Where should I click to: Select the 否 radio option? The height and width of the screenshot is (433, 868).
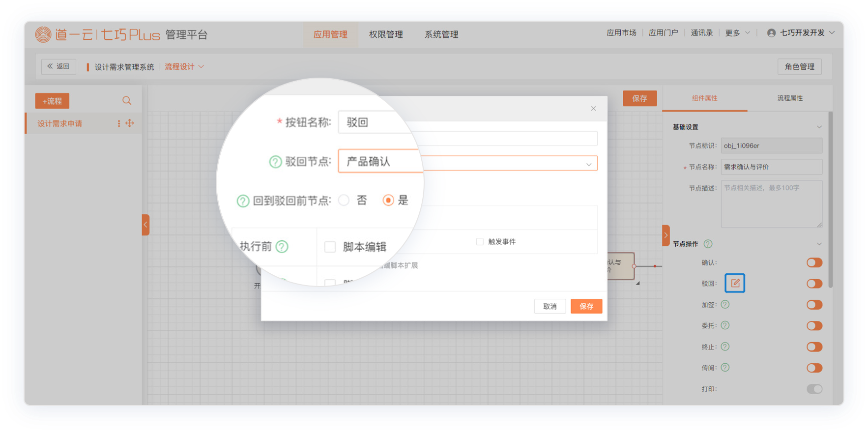(345, 200)
